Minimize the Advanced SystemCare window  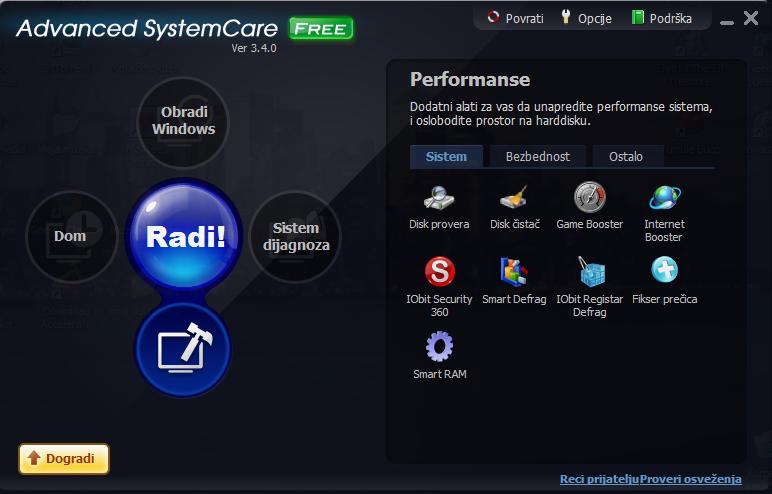pos(727,21)
